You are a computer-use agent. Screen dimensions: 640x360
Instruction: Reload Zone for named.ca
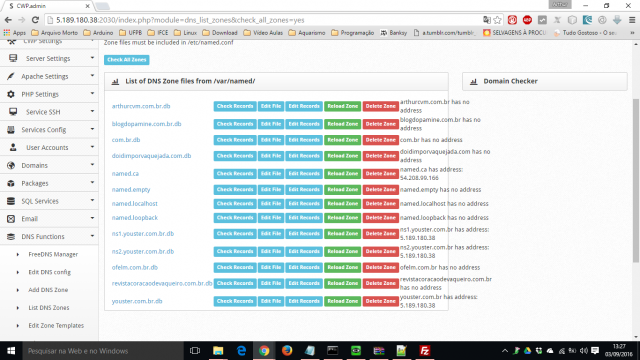click(342, 174)
